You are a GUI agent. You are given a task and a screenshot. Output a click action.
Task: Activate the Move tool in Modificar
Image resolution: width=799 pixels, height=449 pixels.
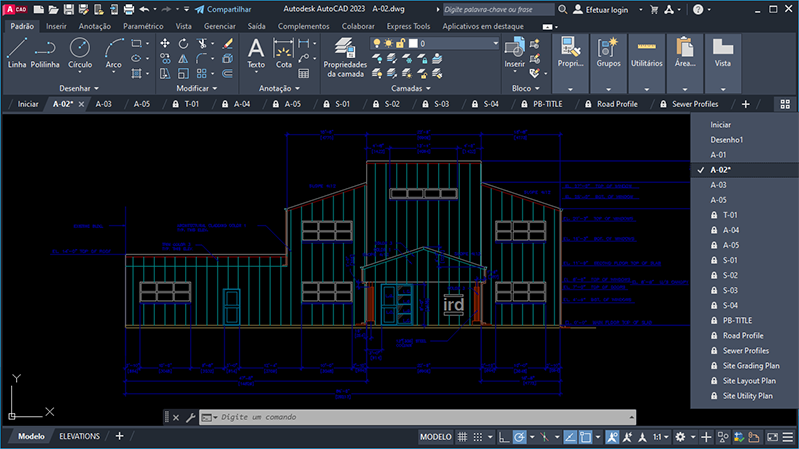[x=165, y=44]
